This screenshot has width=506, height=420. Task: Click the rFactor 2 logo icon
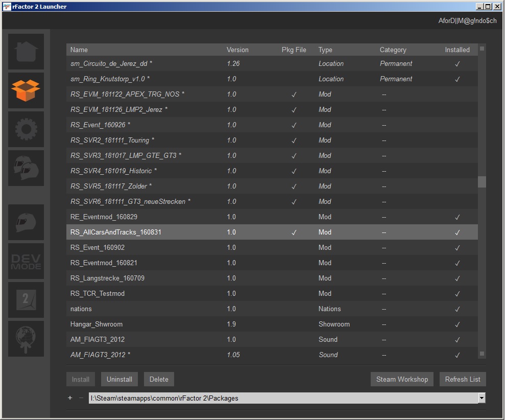point(26,300)
